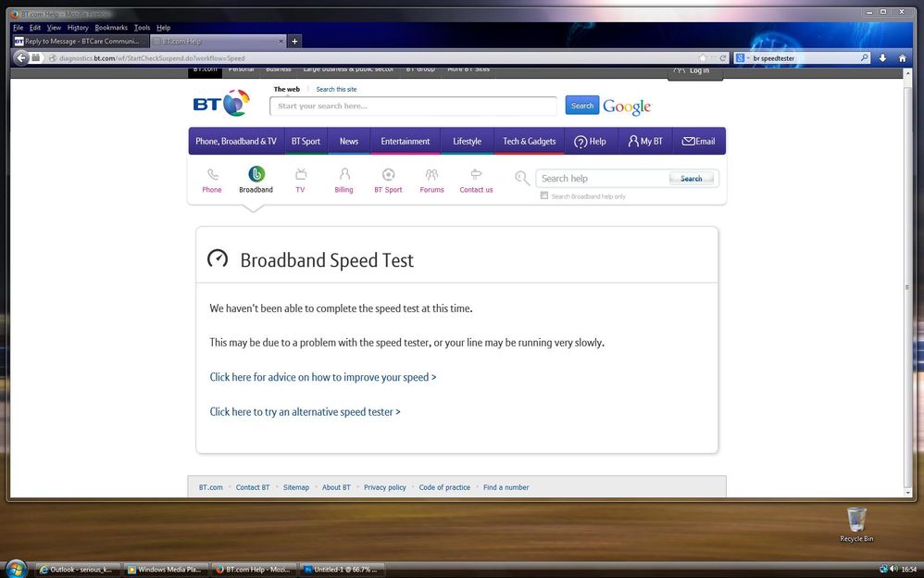Open the Tools menu

click(x=142, y=28)
